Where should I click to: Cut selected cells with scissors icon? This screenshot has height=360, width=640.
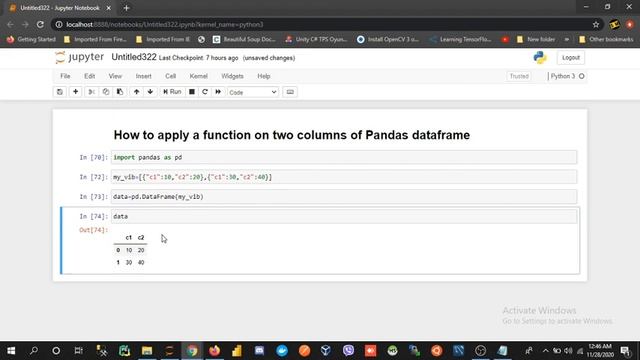[91, 92]
